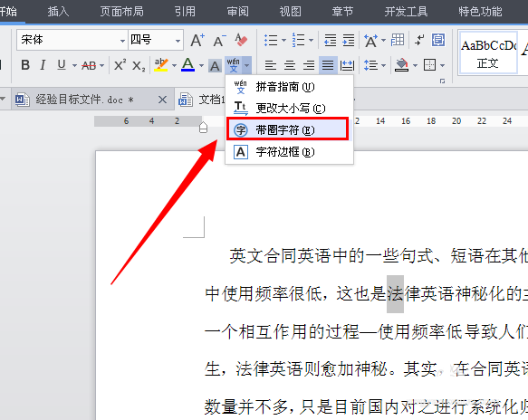Click the increase indent icon
This screenshot has width=528, height=420.
click(x=349, y=40)
